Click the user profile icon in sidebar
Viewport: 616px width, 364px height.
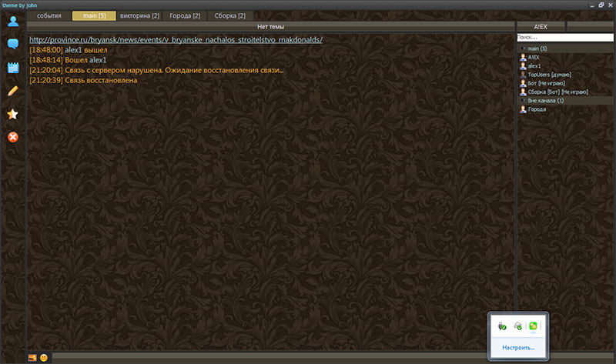pyautogui.click(x=12, y=21)
